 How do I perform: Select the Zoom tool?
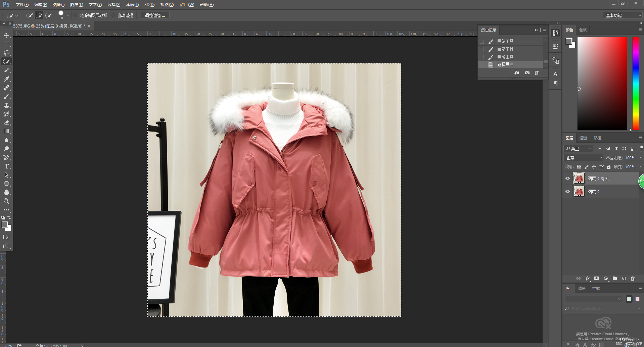coord(6,201)
